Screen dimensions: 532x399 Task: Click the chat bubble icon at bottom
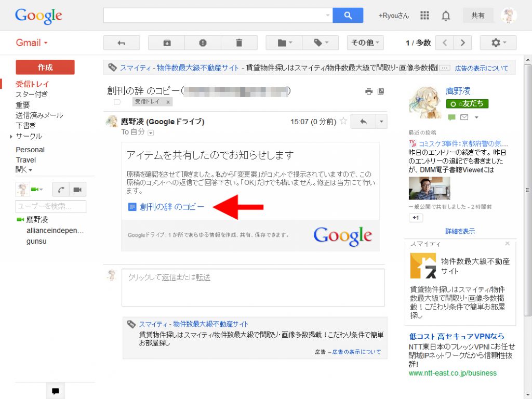[55, 391]
